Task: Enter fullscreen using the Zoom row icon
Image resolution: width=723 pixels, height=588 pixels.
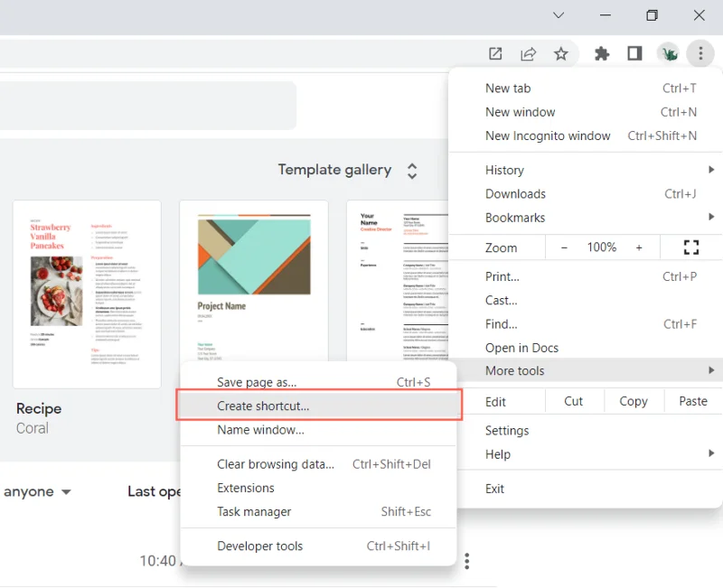Action: 691,247
